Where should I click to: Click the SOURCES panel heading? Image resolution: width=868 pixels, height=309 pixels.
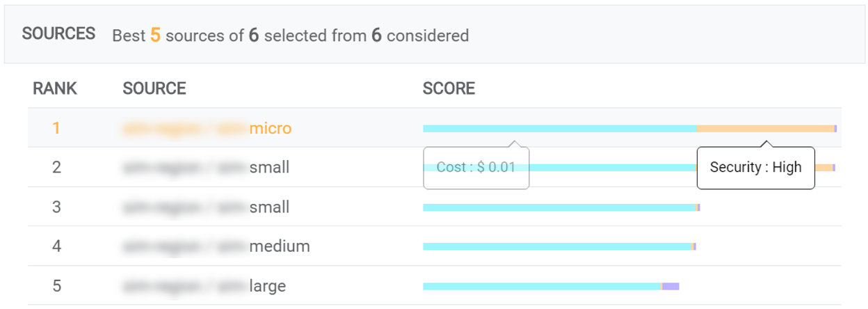coord(58,33)
